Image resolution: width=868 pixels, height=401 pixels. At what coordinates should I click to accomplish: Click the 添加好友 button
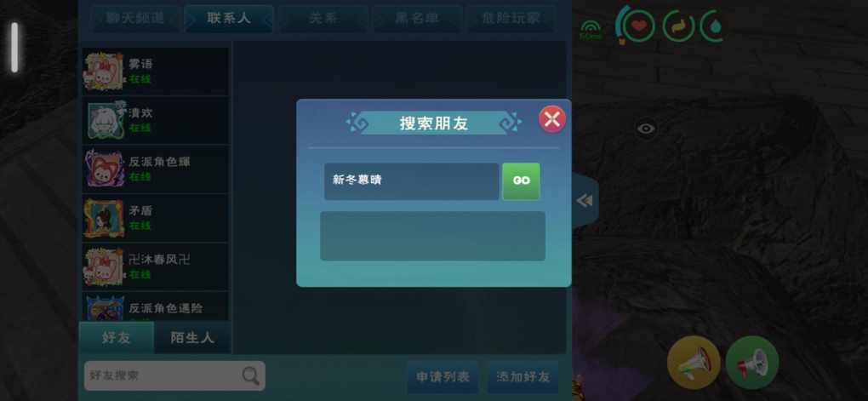coord(523,376)
